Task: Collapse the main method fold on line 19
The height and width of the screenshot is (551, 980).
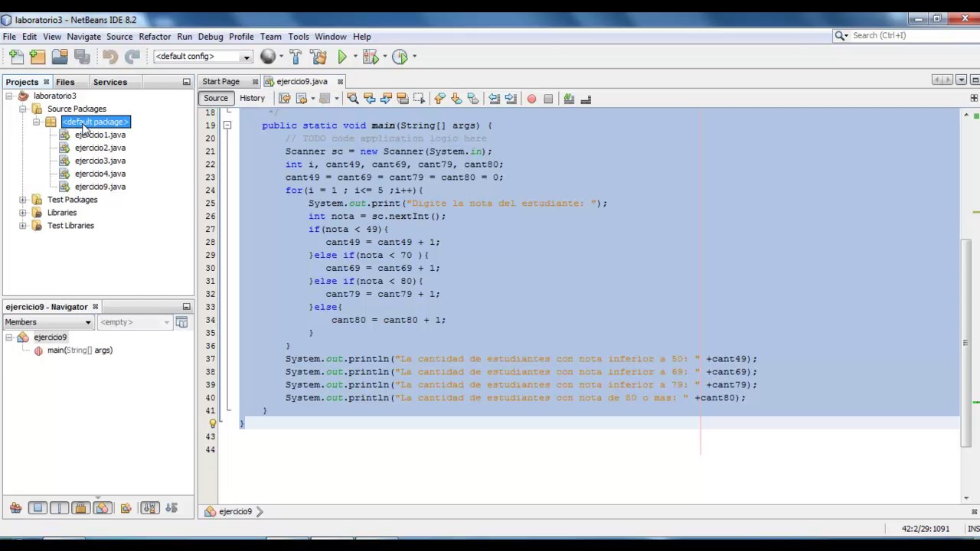Action: tap(227, 126)
